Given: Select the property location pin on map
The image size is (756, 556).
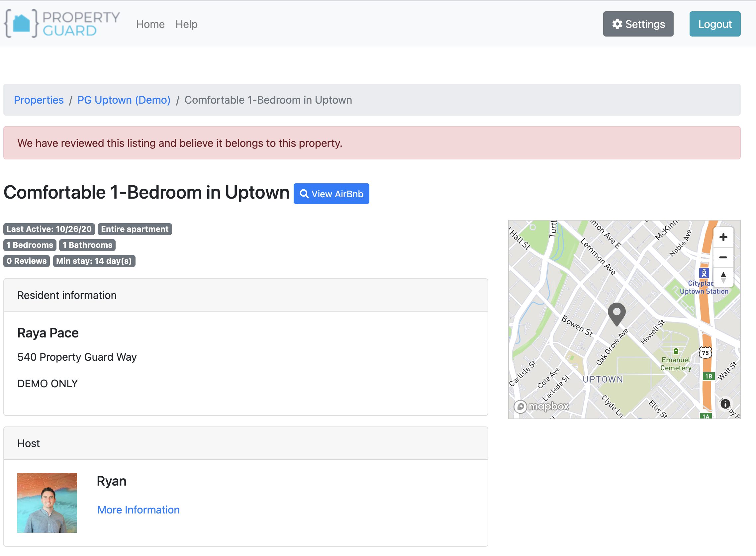Looking at the screenshot, I should click(617, 313).
